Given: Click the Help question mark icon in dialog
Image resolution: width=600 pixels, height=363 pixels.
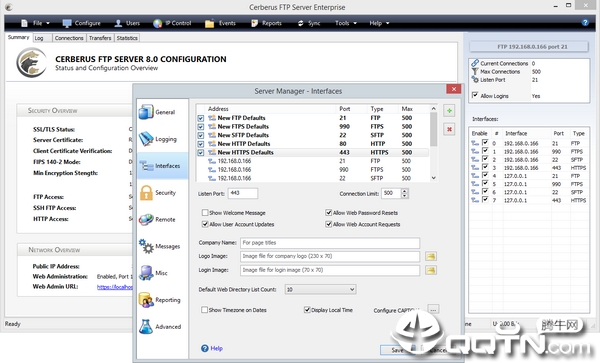Looking at the screenshot, I should click(x=205, y=348).
